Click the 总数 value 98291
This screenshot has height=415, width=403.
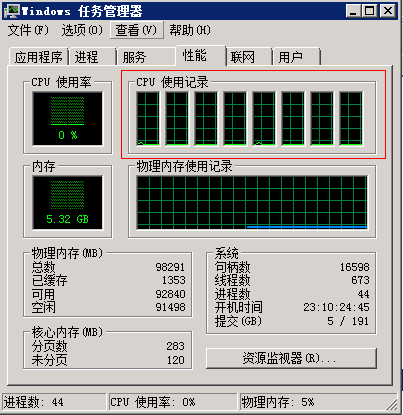tap(170, 267)
